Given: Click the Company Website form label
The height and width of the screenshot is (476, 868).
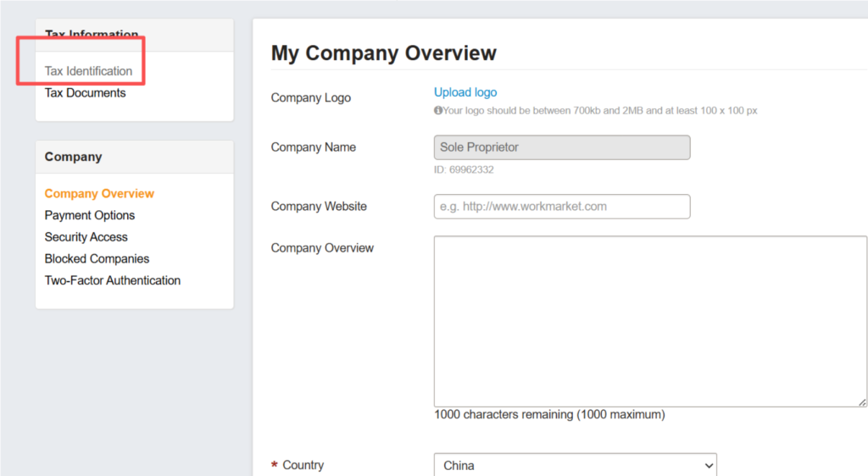Looking at the screenshot, I should coord(319,207).
